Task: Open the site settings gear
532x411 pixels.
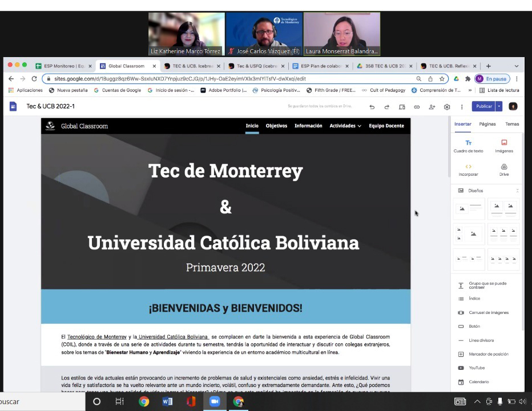Action: click(447, 107)
